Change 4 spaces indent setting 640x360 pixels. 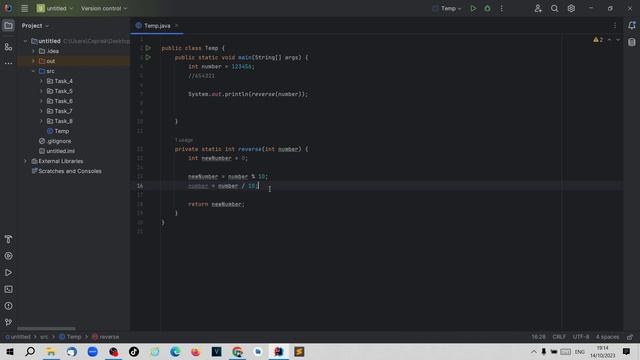607,337
